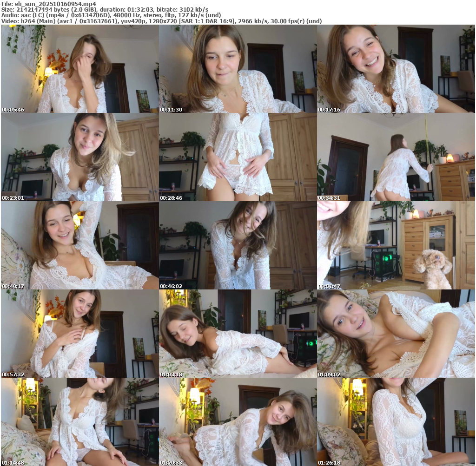Select the frame marked 00:11:30
This screenshot has width=476, height=466.
point(238,69)
